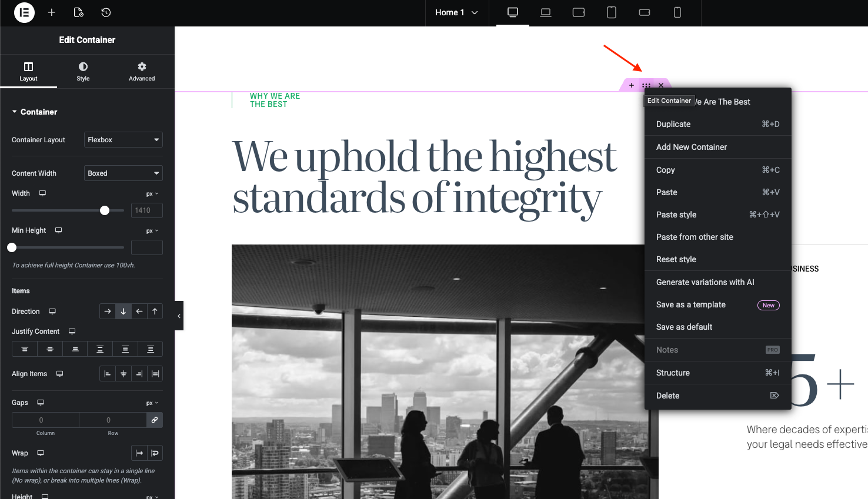Click the container drag handle dots

tap(646, 85)
